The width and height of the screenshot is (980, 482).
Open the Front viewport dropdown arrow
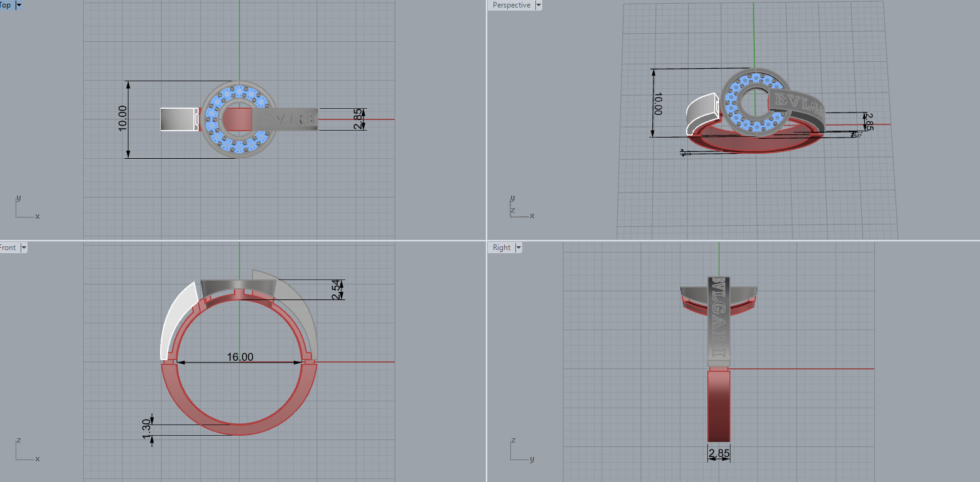(x=24, y=248)
